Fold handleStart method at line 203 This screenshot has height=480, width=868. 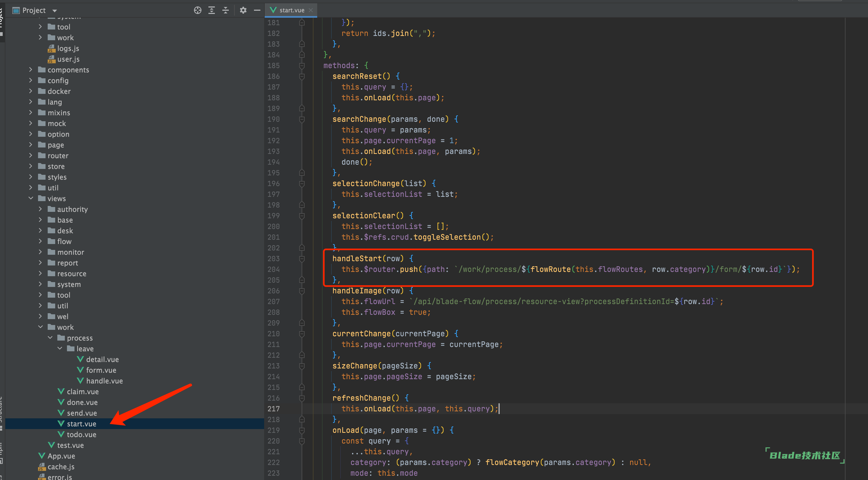click(x=302, y=259)
